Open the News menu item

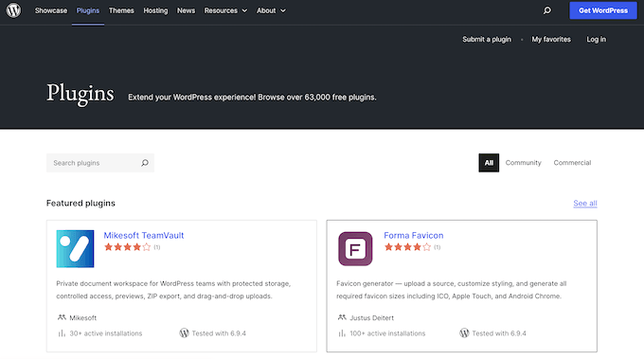pos(186,10)
